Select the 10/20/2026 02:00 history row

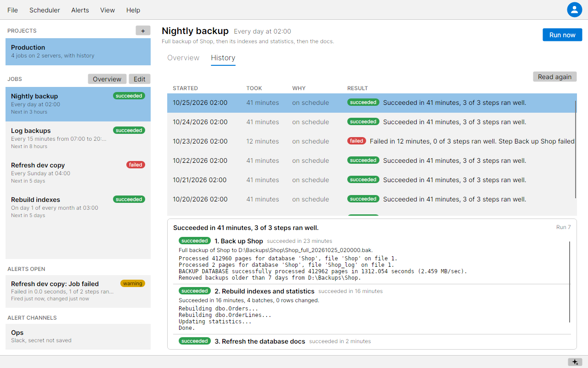[372, 199]
